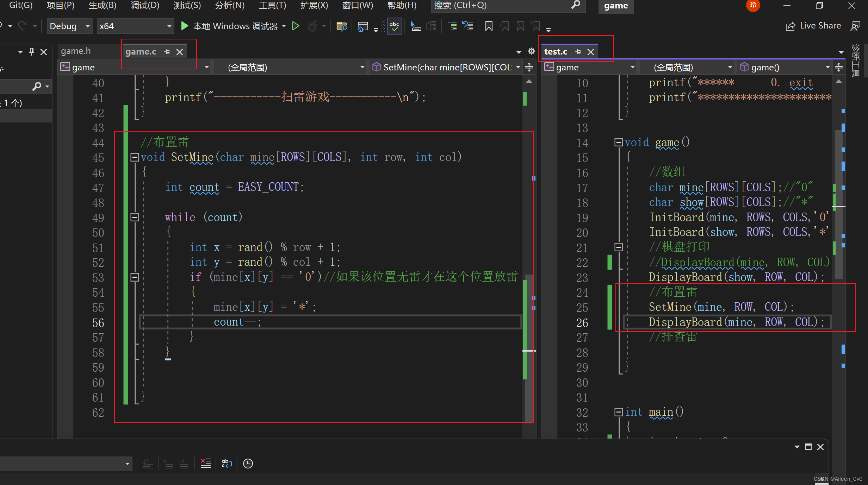Clear all output with the red X icon

click(205, 463)
